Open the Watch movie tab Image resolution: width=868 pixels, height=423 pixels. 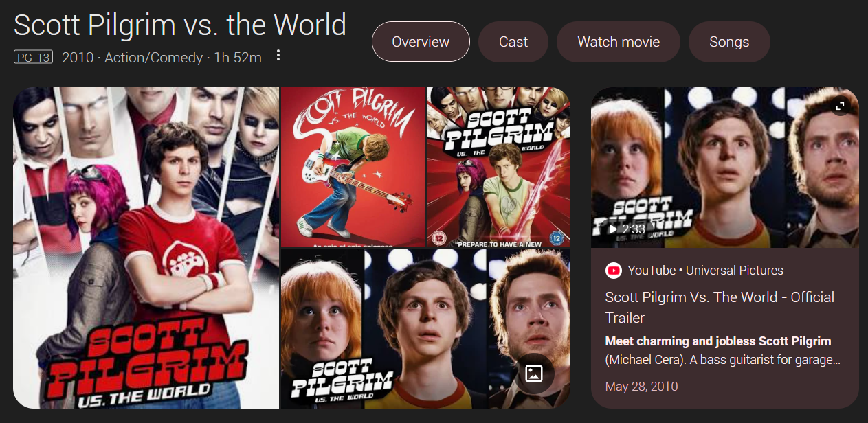point(619,42)
